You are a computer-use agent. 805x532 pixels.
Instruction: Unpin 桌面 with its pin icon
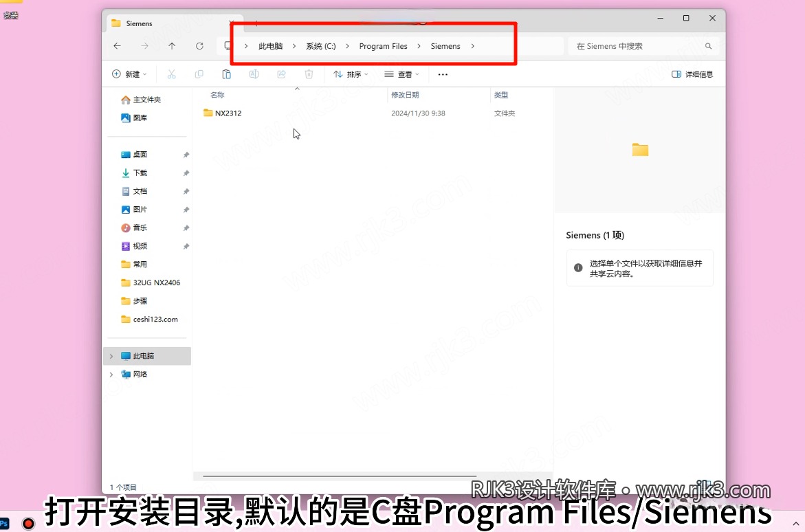point(186,155)
